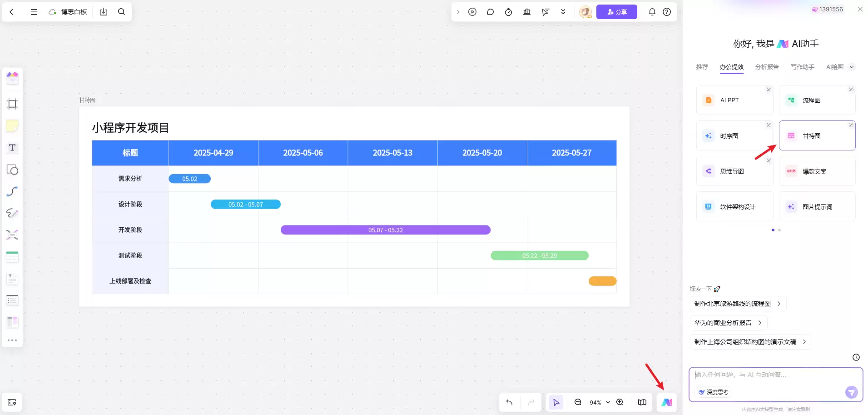This screenshot has width=868, height=415.
Task: Open AI chat history clock icon
Action: (x=856, y=357)
